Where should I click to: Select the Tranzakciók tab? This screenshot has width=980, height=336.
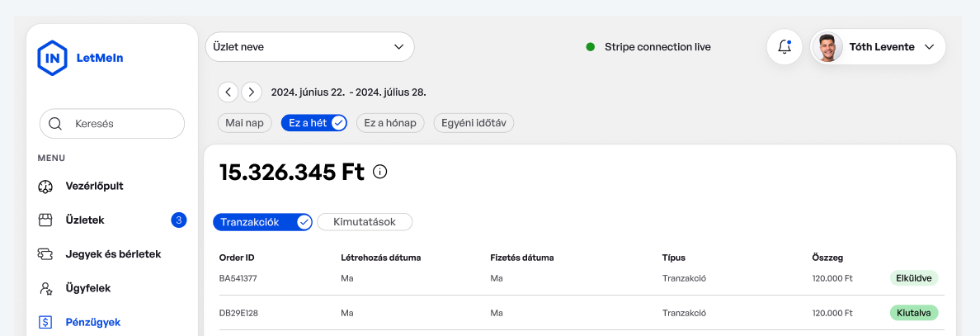tap(262, 222)
